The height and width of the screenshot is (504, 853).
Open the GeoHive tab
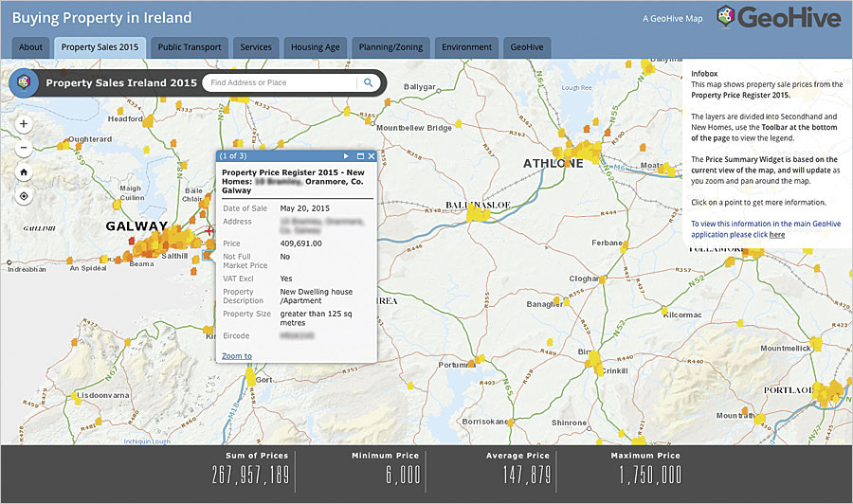pyautogui.click(x=527, y=47)
